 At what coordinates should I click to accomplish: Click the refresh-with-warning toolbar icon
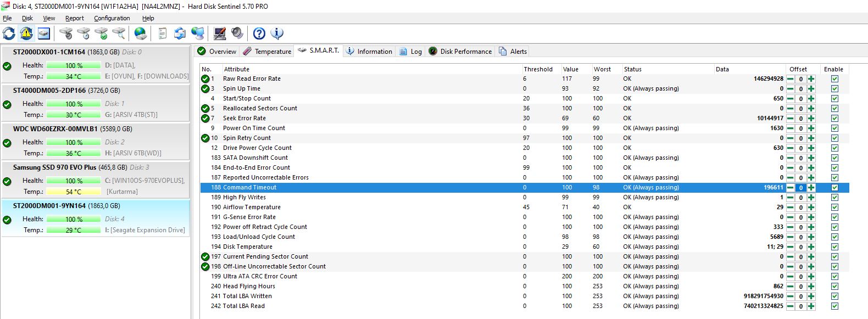[x=26, y=33]
